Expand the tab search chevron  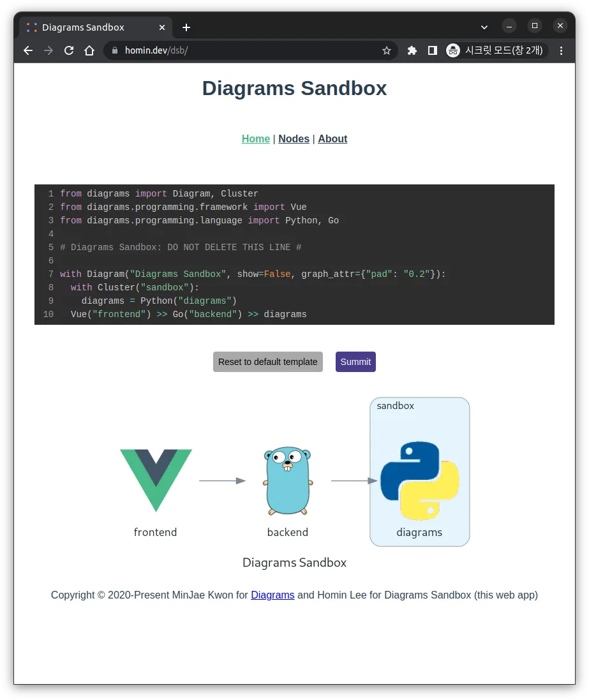tap(484, 27)
